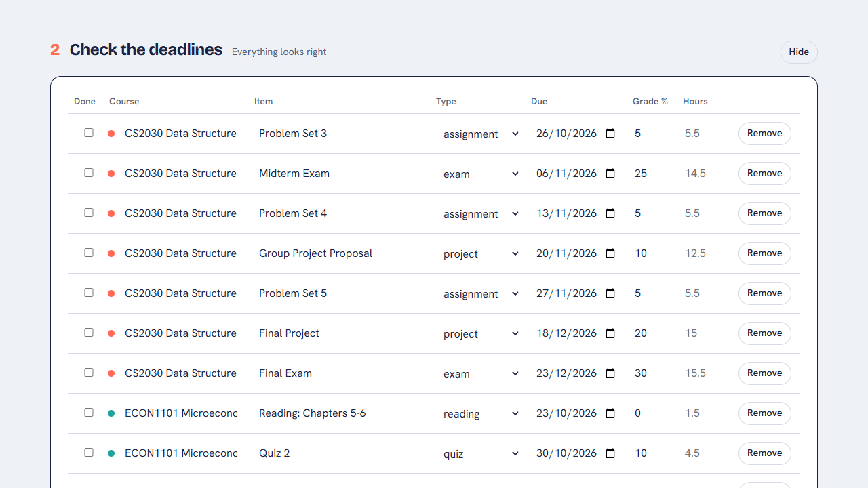
Task: Open calendar picker for Final Project date
Action: tap(610, 333)
